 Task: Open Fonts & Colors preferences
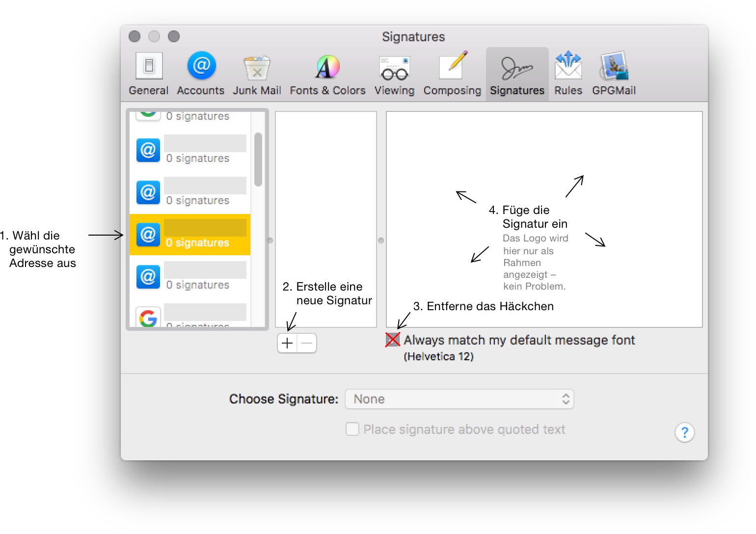[x=327, y=74]
